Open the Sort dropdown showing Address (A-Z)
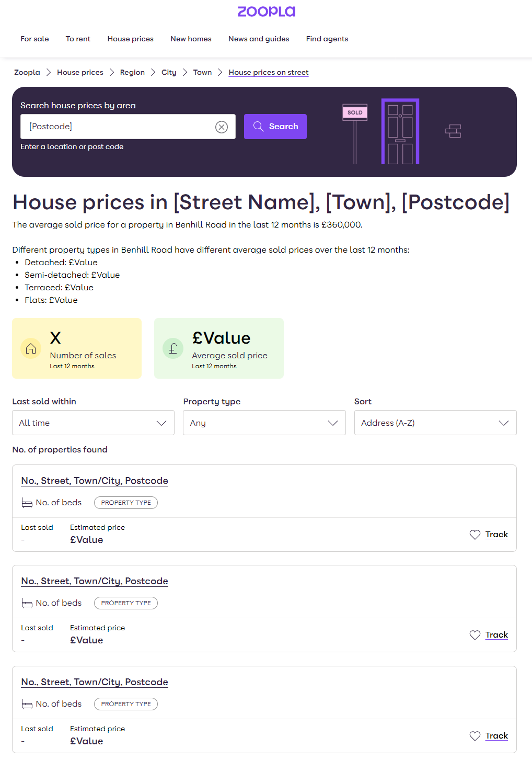 [x=435, y=423]
